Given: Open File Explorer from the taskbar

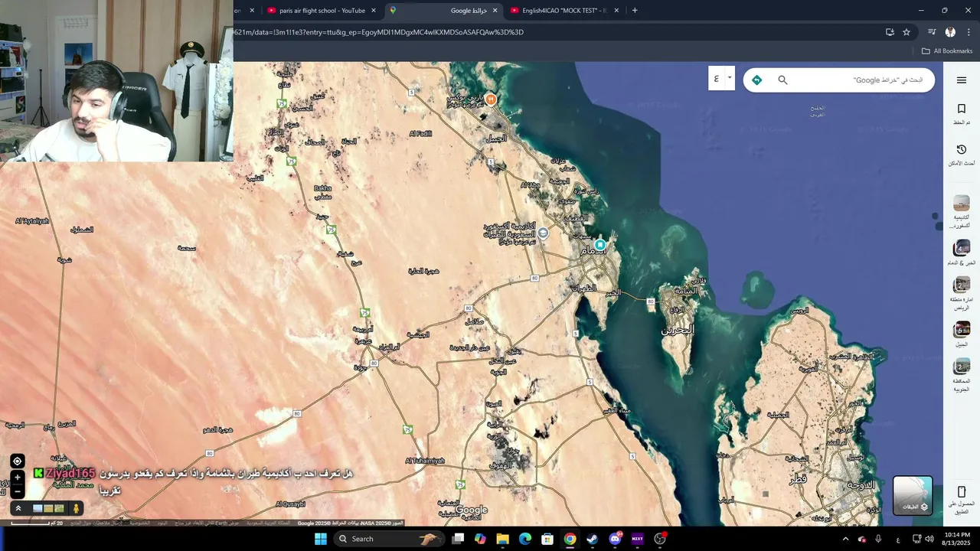Looking at the screenshot, I should 502,539.
